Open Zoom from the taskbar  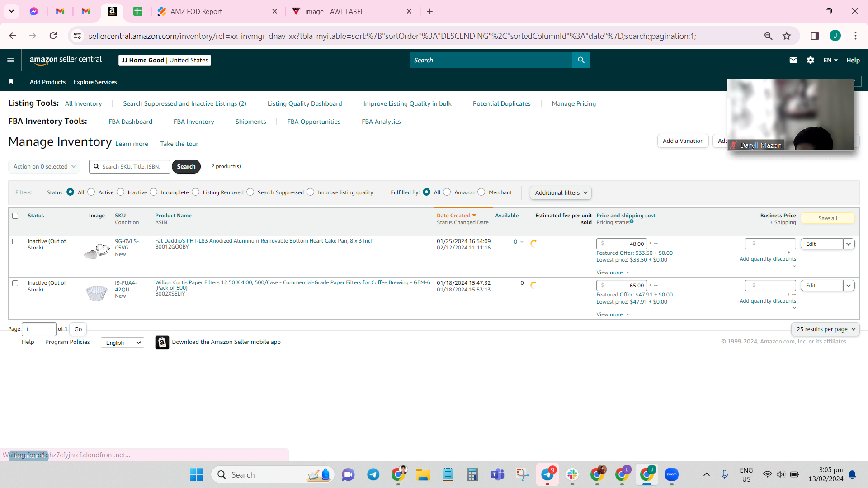coord(672,474)
